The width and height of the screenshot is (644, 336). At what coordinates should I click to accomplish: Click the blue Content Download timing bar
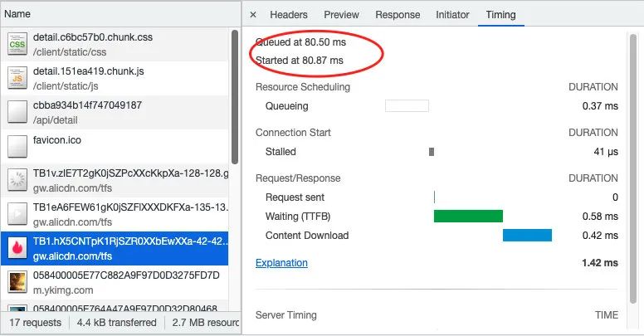(x=527, y=236)
